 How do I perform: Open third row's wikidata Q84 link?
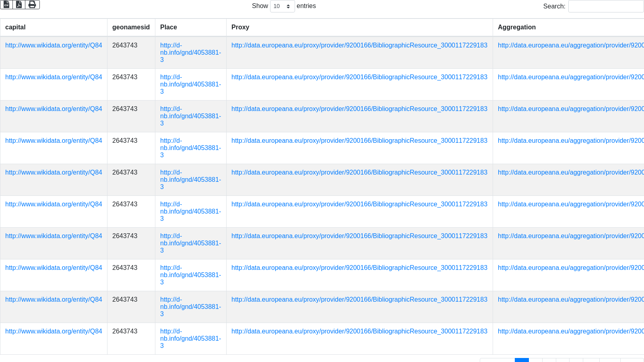pos(54,109)
